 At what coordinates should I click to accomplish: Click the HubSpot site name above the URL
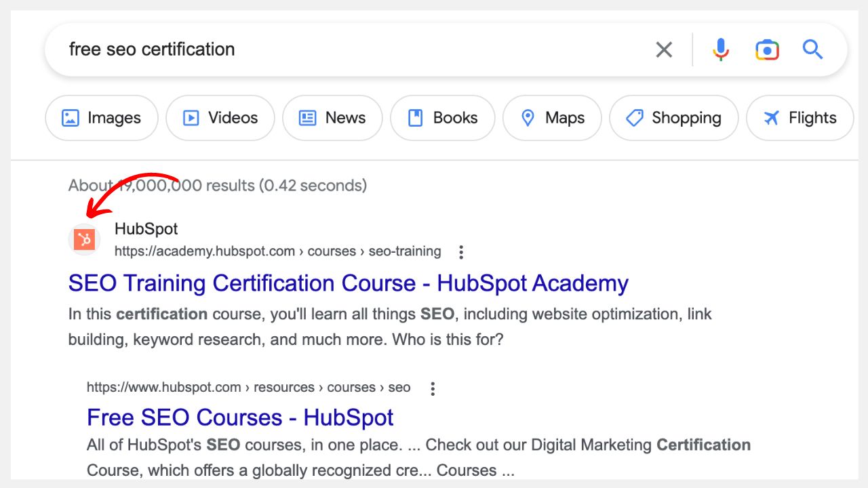click(146, 229)
